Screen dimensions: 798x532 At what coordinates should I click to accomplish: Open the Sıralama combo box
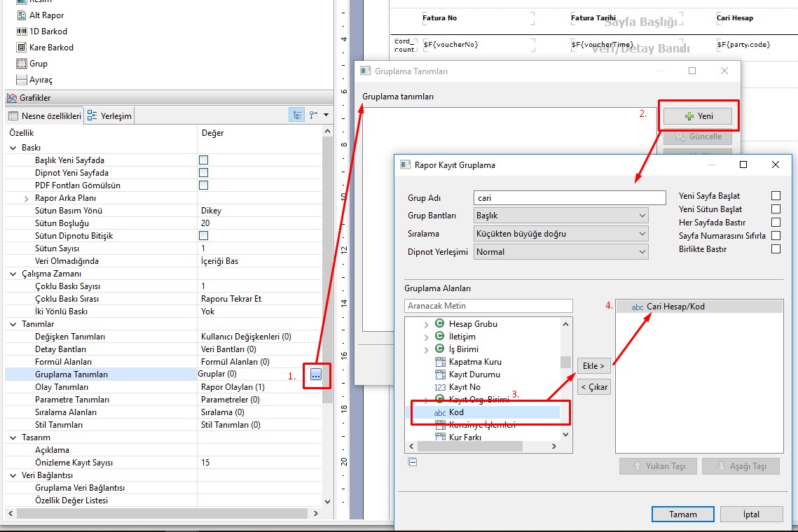tap(560, 234)
